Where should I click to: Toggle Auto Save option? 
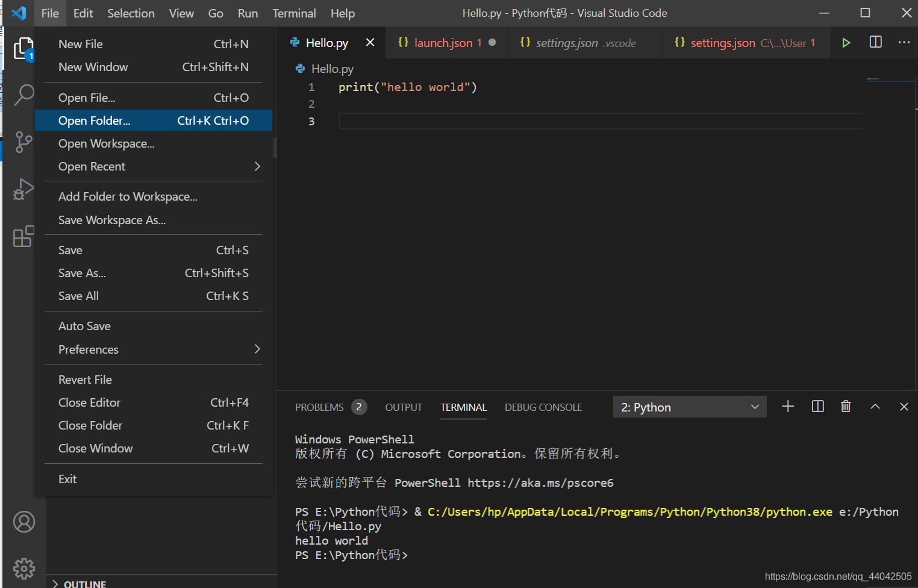click(154, 326)
